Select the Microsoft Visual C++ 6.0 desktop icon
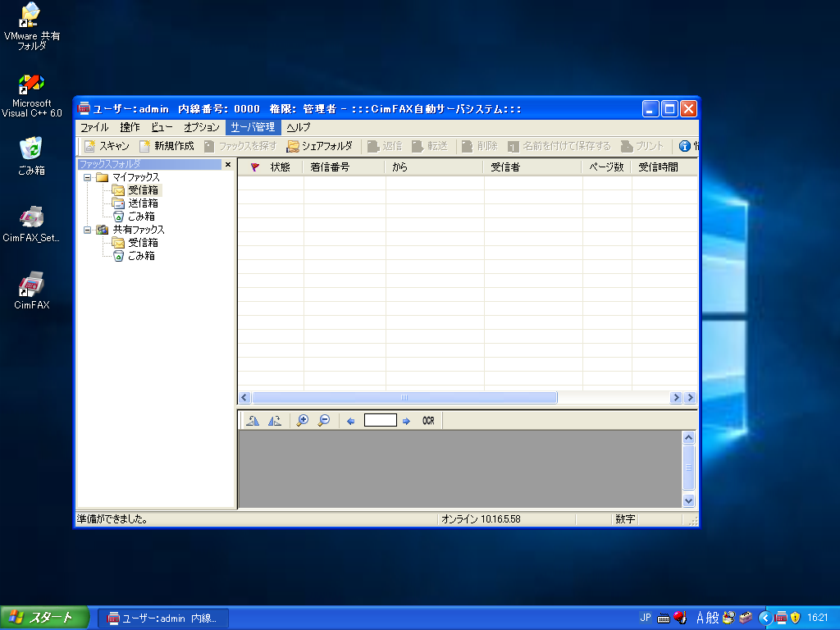Screen dimensions: 840x630 pyautogui.click(x=32, y=97)
